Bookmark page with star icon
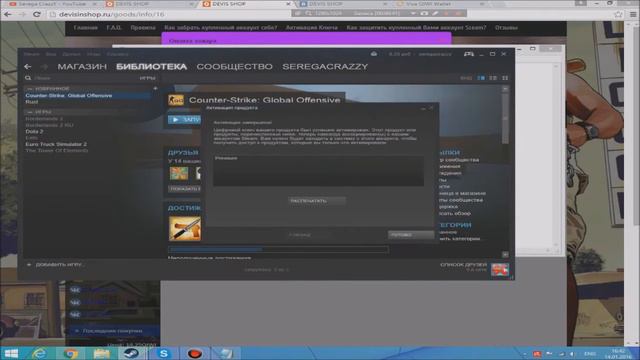This screenshot has width=640, height=360. pos(618,14)
